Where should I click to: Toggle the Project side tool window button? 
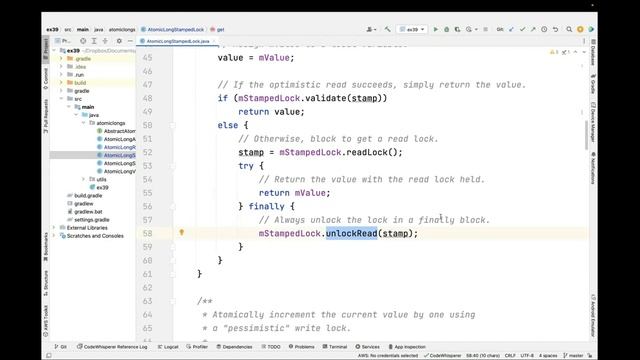(x=46, y=49)
